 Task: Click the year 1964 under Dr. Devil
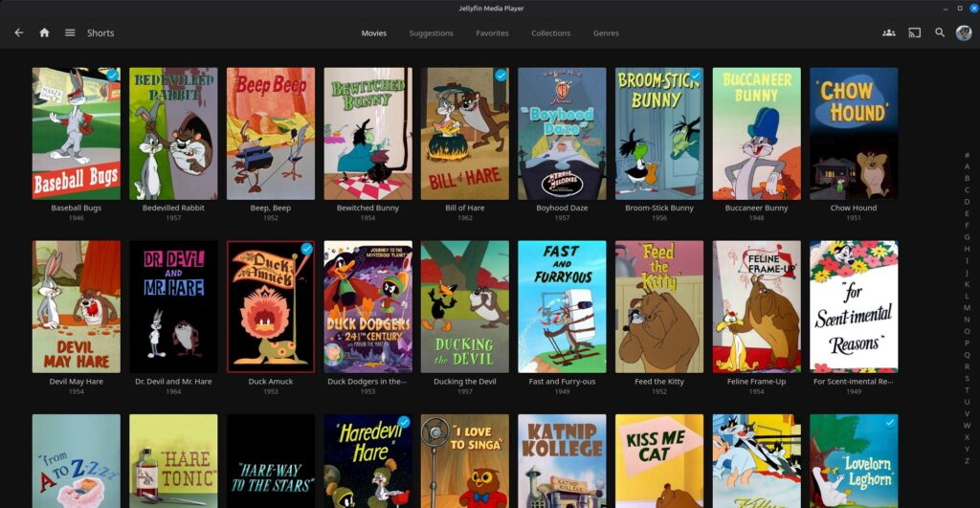click(x=173, y=392)
